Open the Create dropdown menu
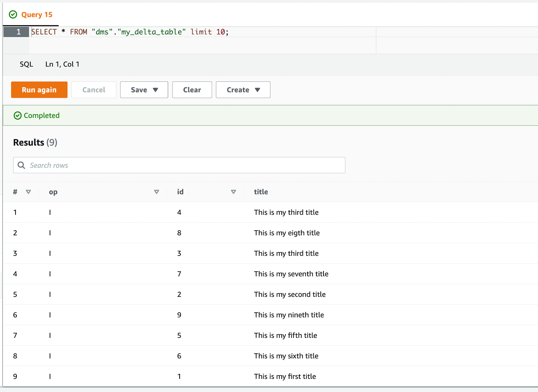 pos(243,90)
